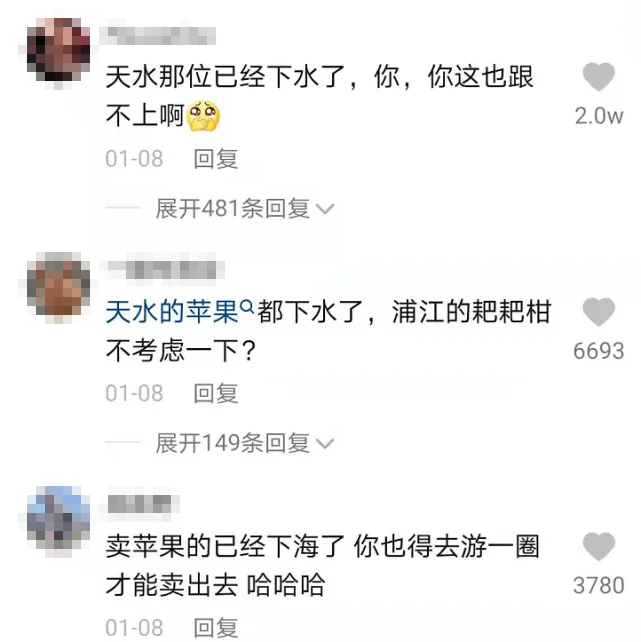The width and height of the screenshot is (641, 642).
Task: Reply to the 浦江的粑粑柑 comment
Action: [x=216, y=393]
